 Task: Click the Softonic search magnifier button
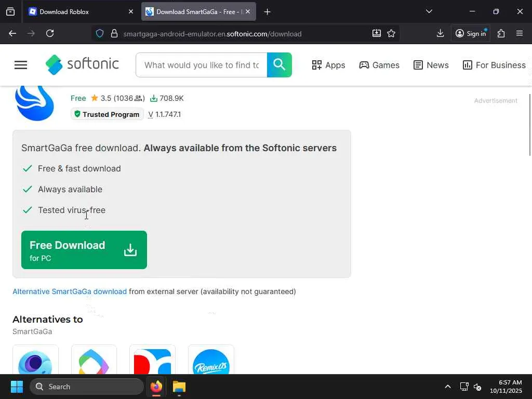coord(279,65)
